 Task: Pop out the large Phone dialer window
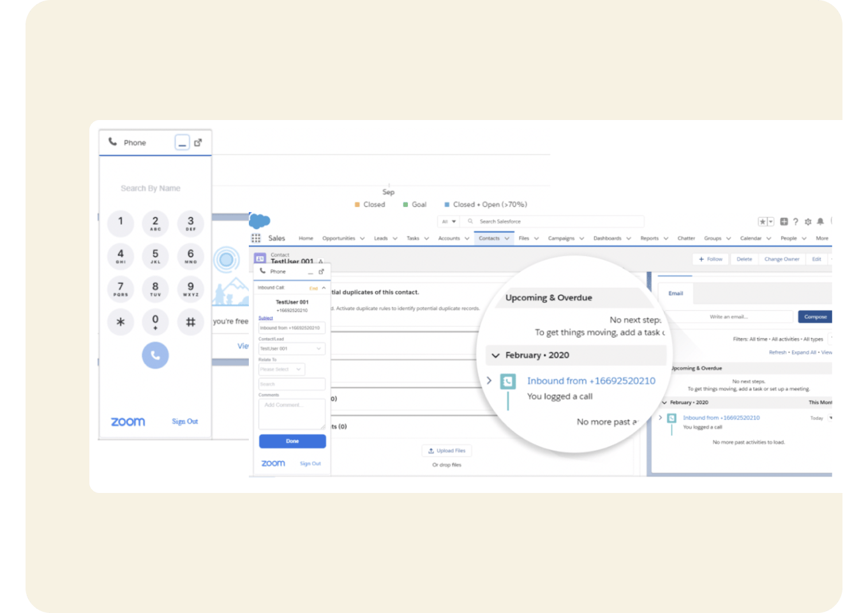[x=198, y=142]
